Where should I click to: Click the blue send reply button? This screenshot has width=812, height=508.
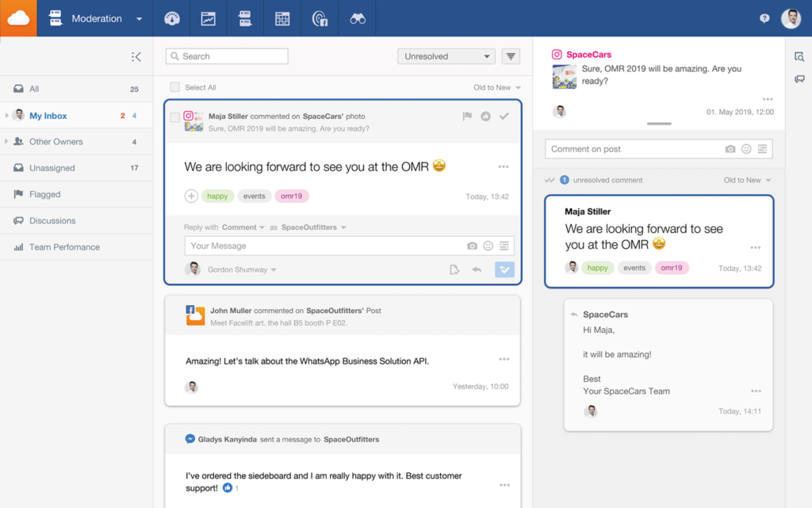pyautogui.click(x=504, y=269)
